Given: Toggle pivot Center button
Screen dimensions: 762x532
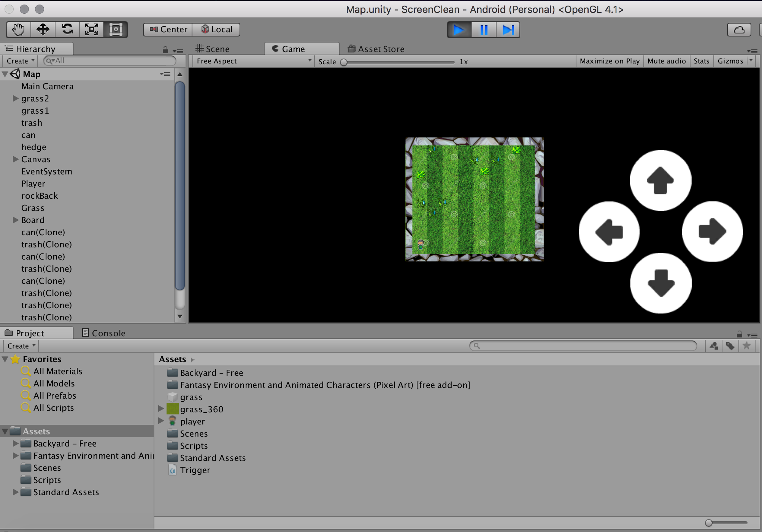Looking at the screenshot, I should 168,30.
